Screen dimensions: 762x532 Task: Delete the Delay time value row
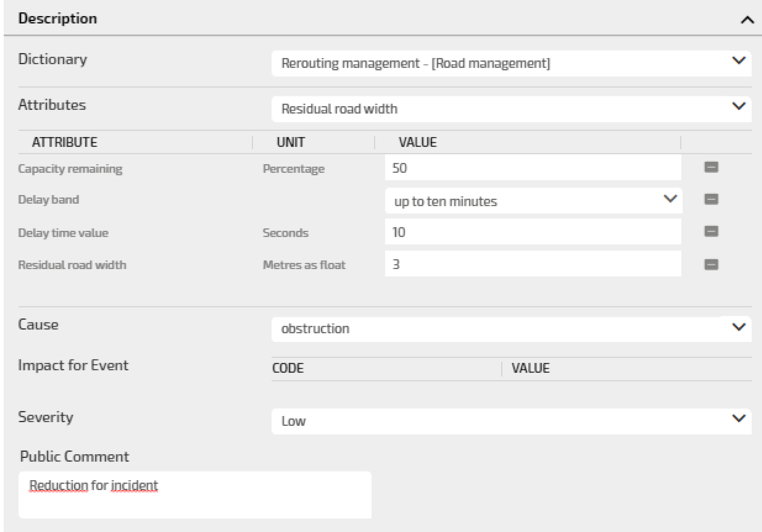point(711,232)
